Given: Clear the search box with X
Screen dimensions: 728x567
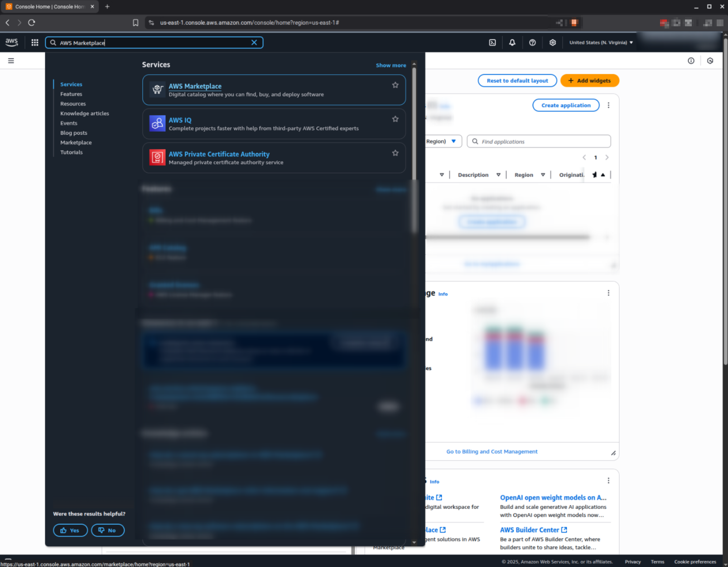Looking at the screenshot, I should [x=254, y=43].
